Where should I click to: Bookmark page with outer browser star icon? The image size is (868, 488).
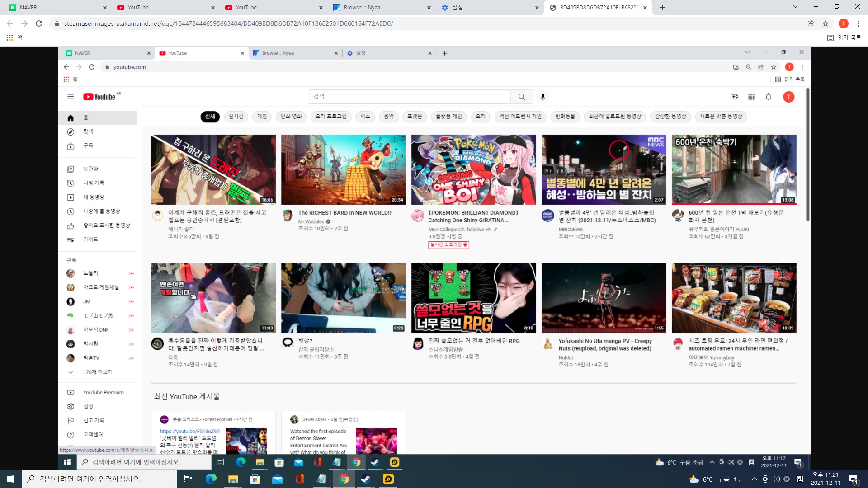coord(826,23)
